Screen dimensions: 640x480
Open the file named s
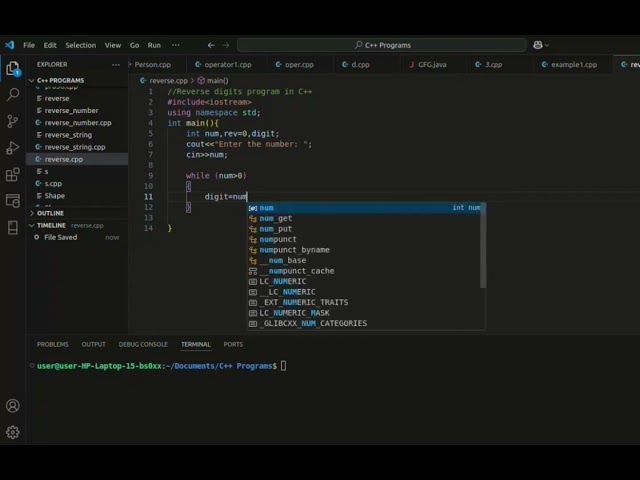pyautogui.click(x=77, y=171)
